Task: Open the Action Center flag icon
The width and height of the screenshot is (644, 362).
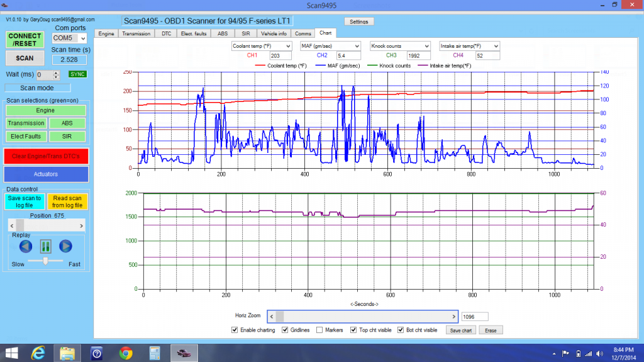Action: (565, 354)
